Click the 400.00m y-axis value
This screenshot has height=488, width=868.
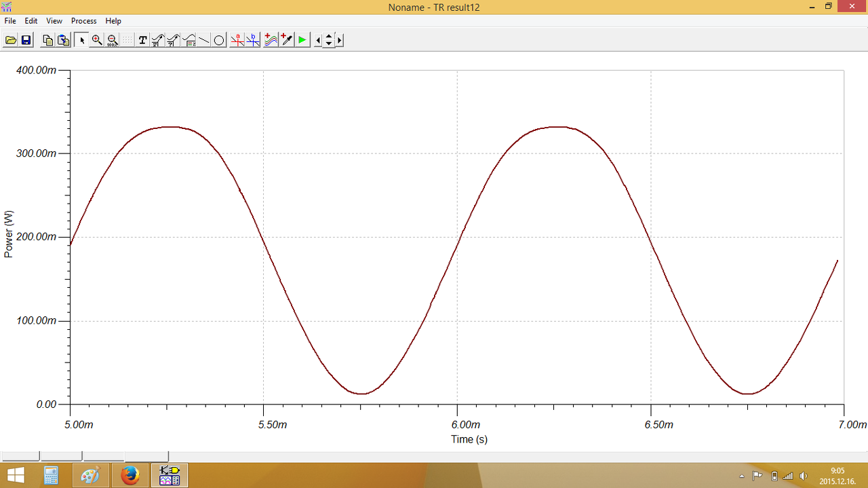click(x=36, y=70)
